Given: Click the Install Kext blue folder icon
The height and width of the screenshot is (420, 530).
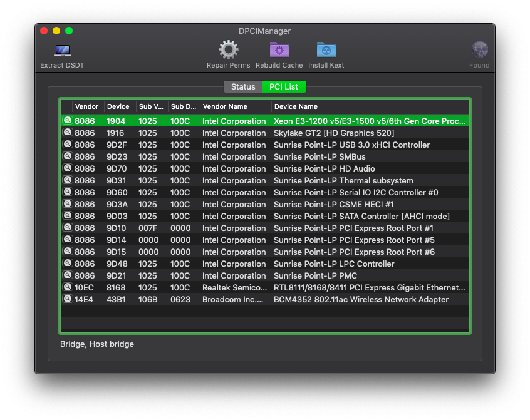Looking at the screenshot, I should [x=326, y=50].
